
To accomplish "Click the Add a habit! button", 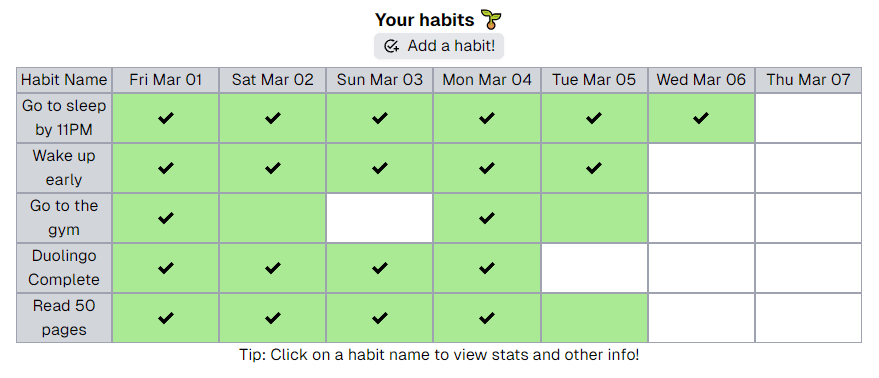I will click(439, 46).
